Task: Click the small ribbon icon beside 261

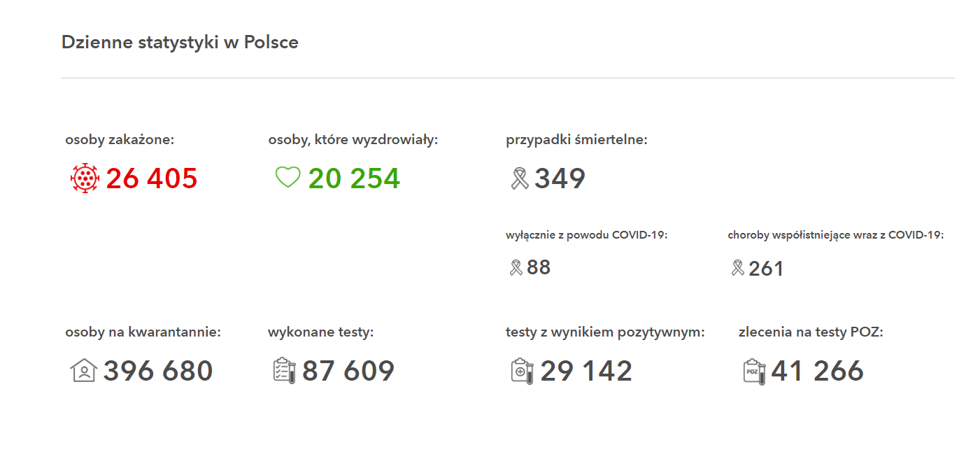Action: pyautogui.click(x=737, y=267)
